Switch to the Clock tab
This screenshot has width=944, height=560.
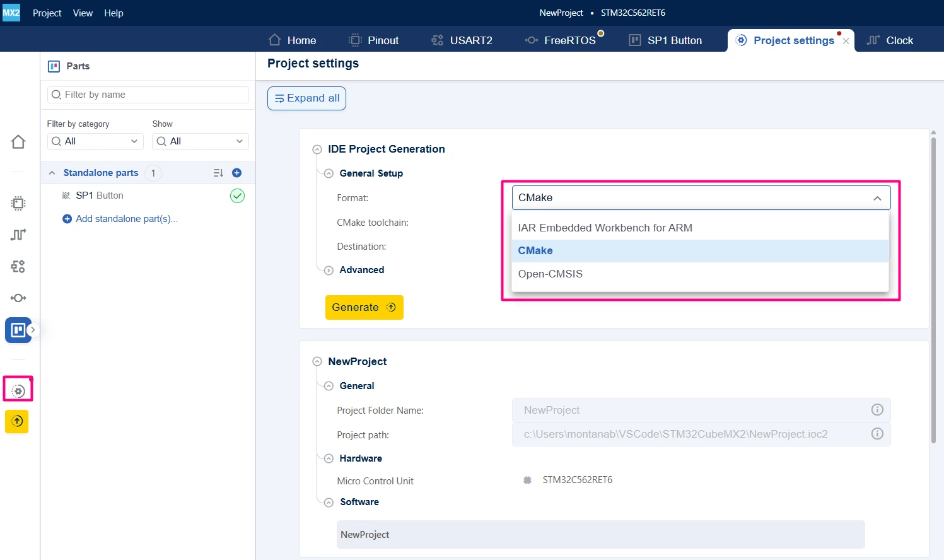pos(890,40)
